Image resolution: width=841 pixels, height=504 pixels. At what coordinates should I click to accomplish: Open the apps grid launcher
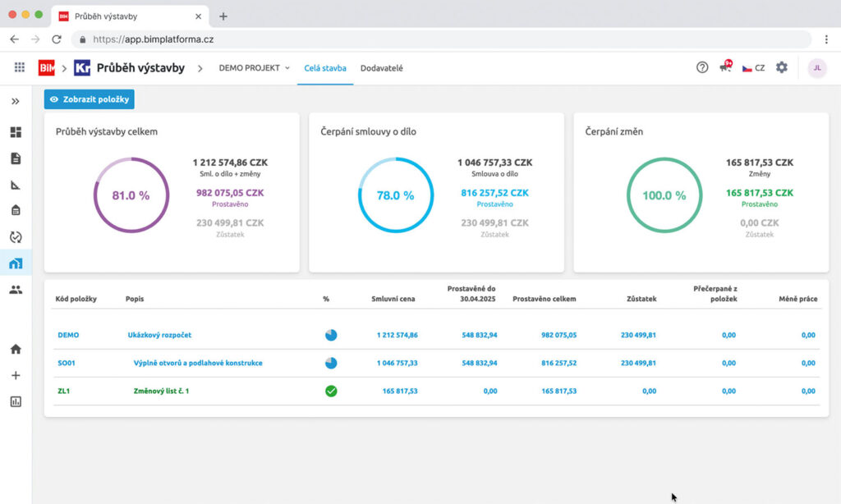[x=20, y=68]
